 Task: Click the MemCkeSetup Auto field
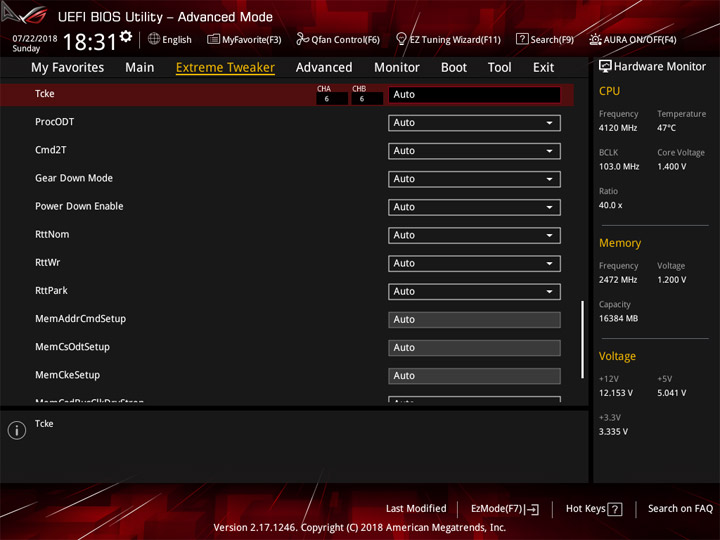point(474,376)
